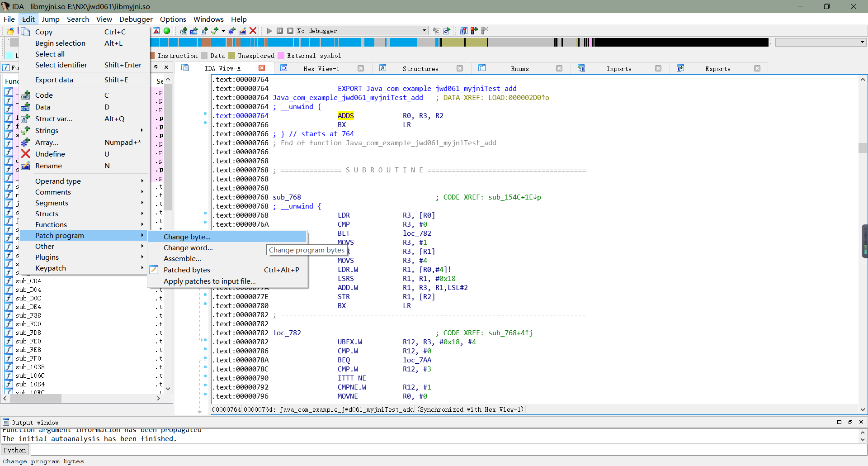The height and width of the screenshot is (466, 868).
Task: Click the create code toolbar icon
Action: (x=184, y=31)
